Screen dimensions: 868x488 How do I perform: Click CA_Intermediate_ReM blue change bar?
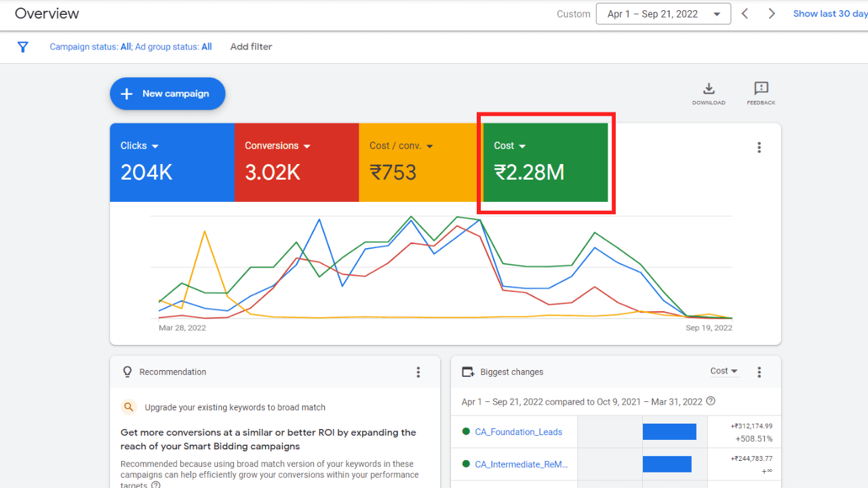click(x=667, y=464)
